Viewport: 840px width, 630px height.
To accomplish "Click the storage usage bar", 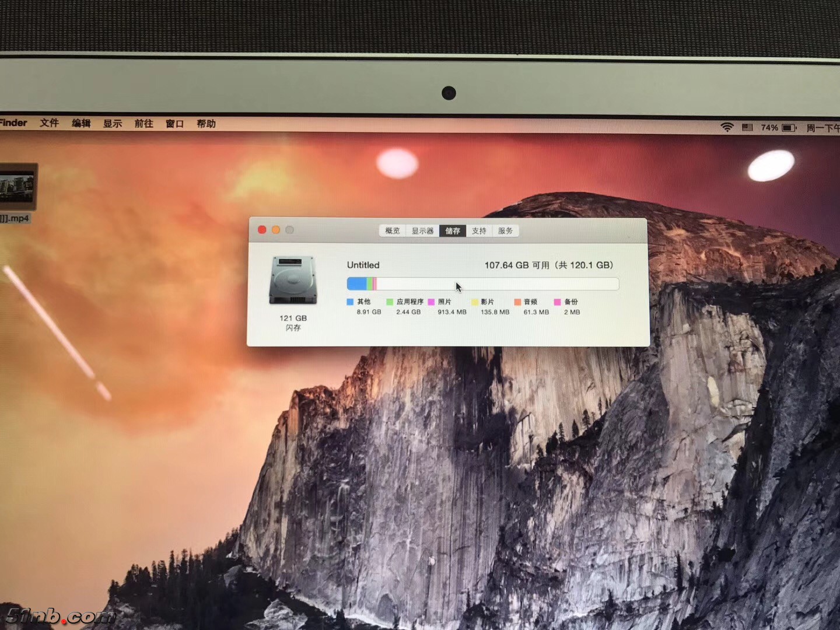I will [x=483, y=284].
